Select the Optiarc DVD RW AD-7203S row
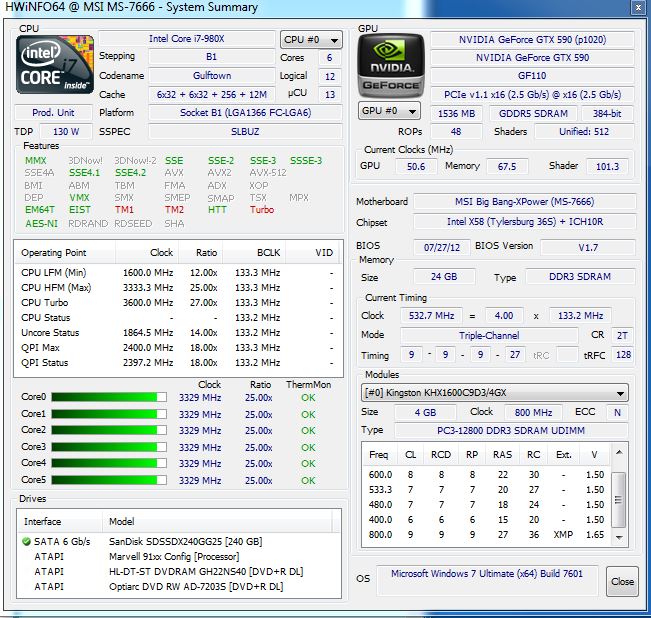 [179, 586]
